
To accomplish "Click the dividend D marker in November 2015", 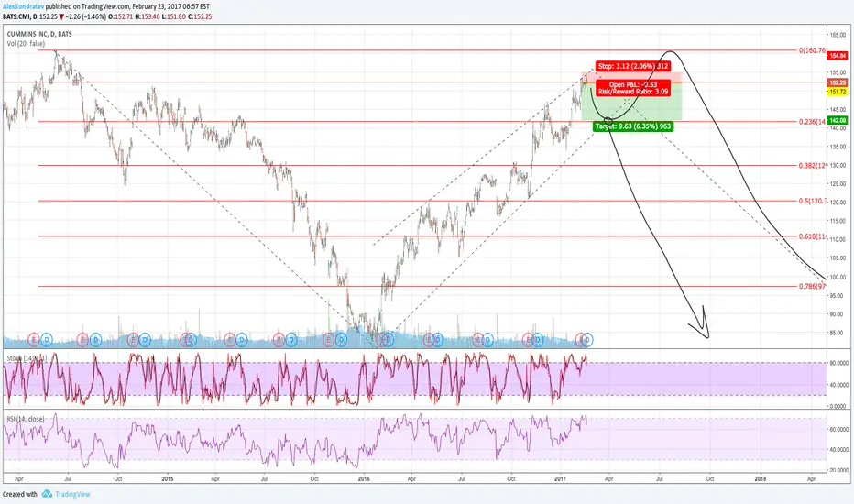I will [341, 340].
